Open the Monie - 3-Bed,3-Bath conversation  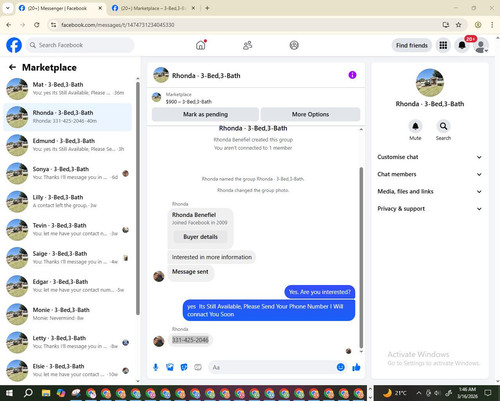tap(67, 314)
